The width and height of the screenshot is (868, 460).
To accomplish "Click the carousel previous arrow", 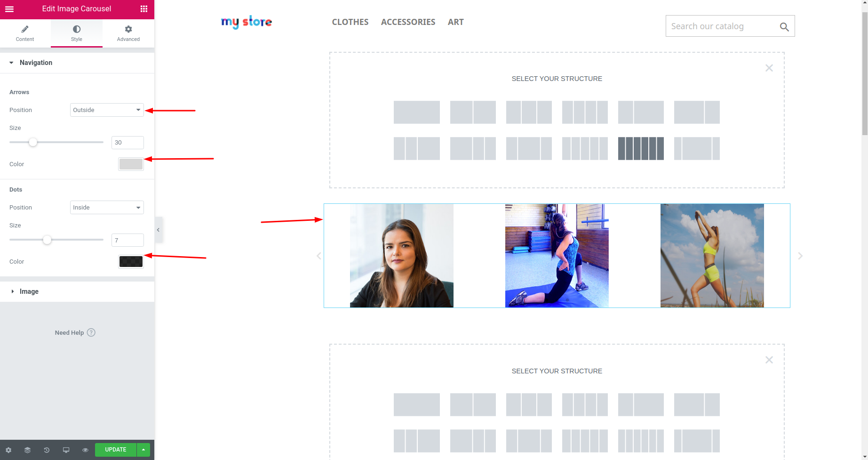I will (x=319, y=256).
